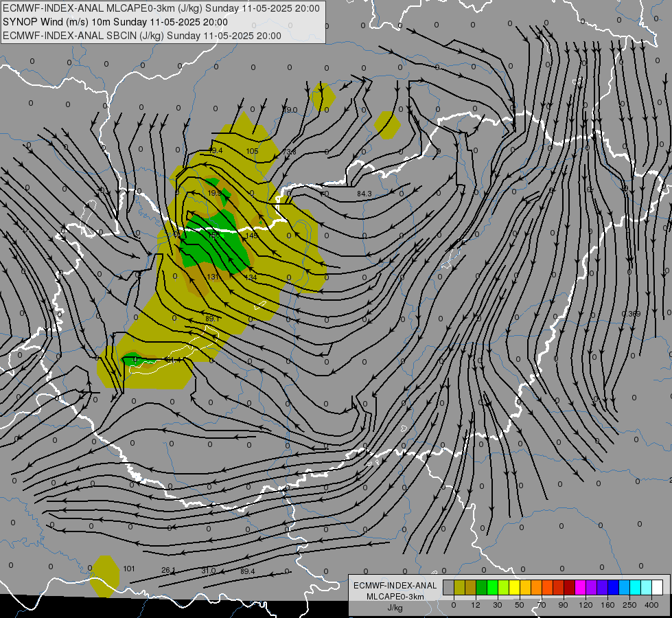Click the map value 26.1
Image resolution: width=672 pixels, height=618 pixels.
click(168, 570)
